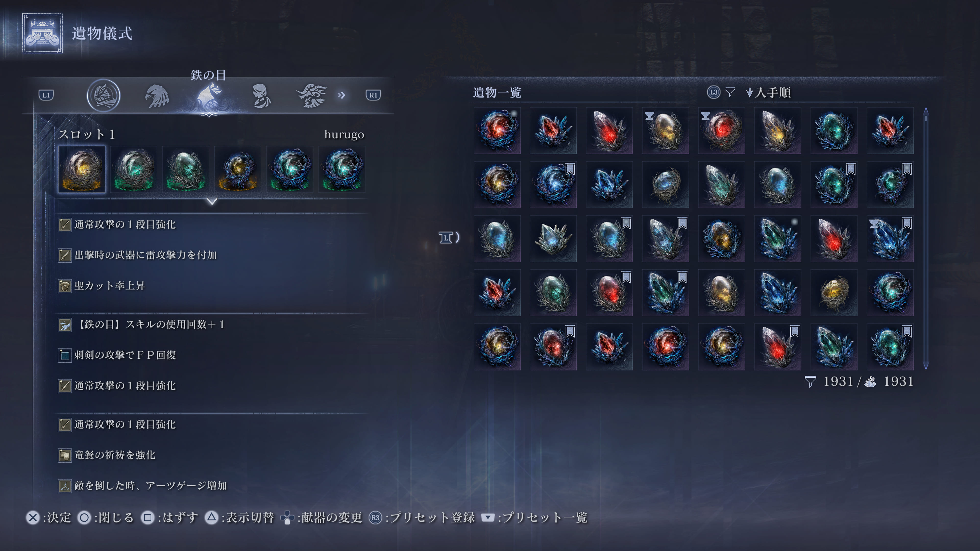This screenshot has width=980, height=551.
Task: Click the yellow relic in slot 1
Action: click(81, 169)
